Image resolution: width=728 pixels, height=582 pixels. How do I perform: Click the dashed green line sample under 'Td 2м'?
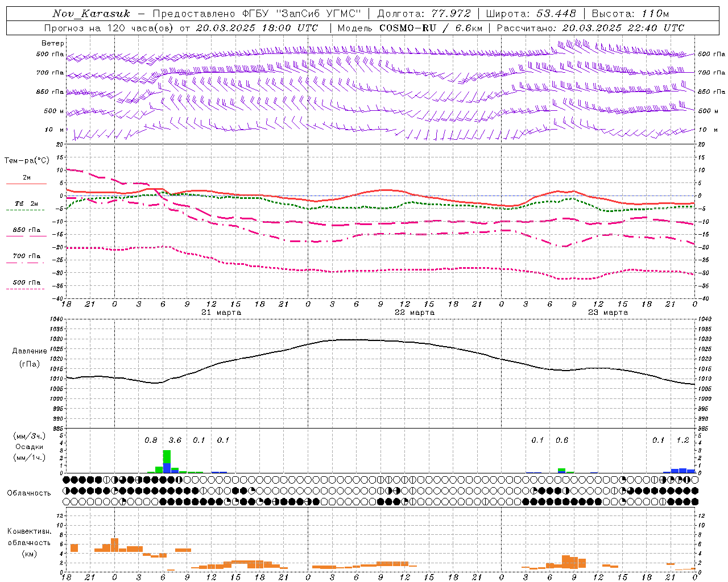tap(25, 210)
